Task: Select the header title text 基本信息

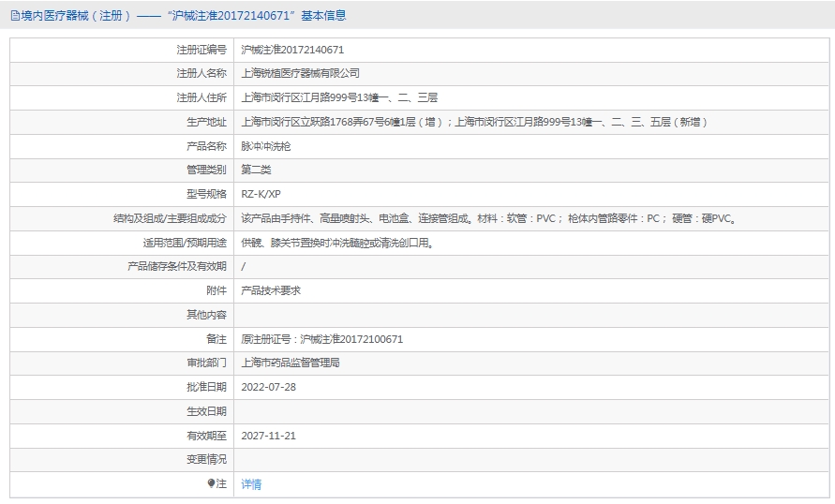Action: (323, 15)
